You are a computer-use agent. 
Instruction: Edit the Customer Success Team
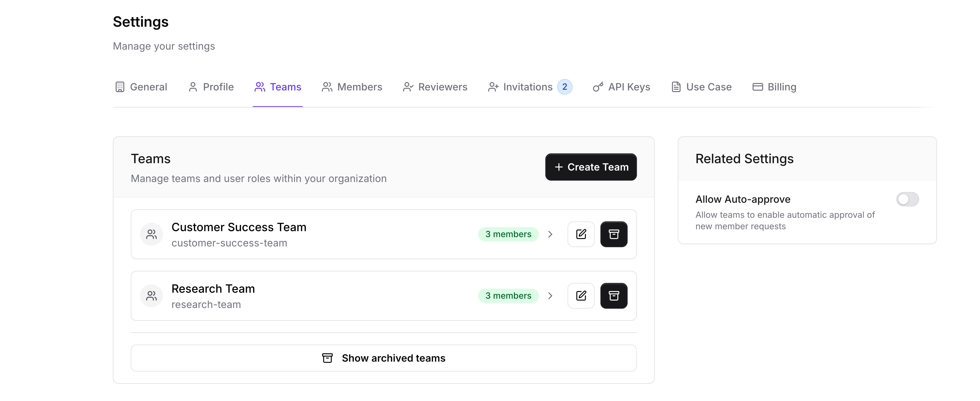click(581, 234)
